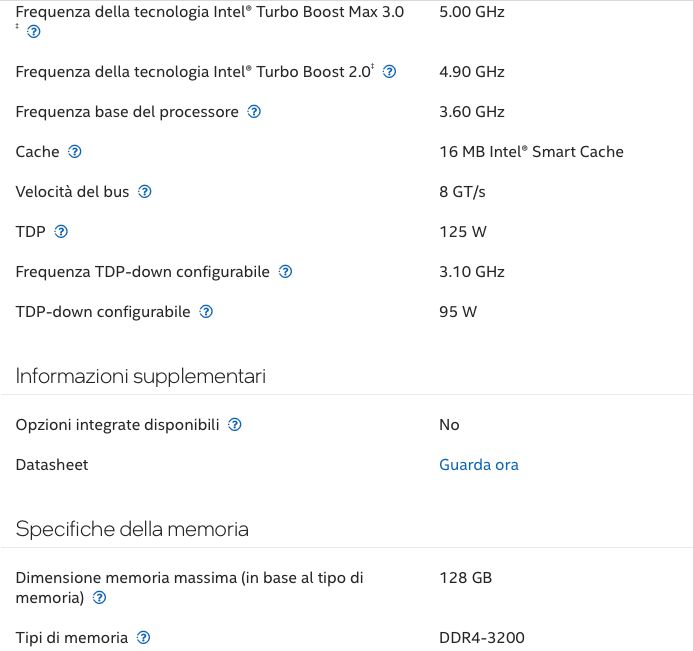Show info for Frequenza base del processore
Screen dimensions: 693x651
254,112
